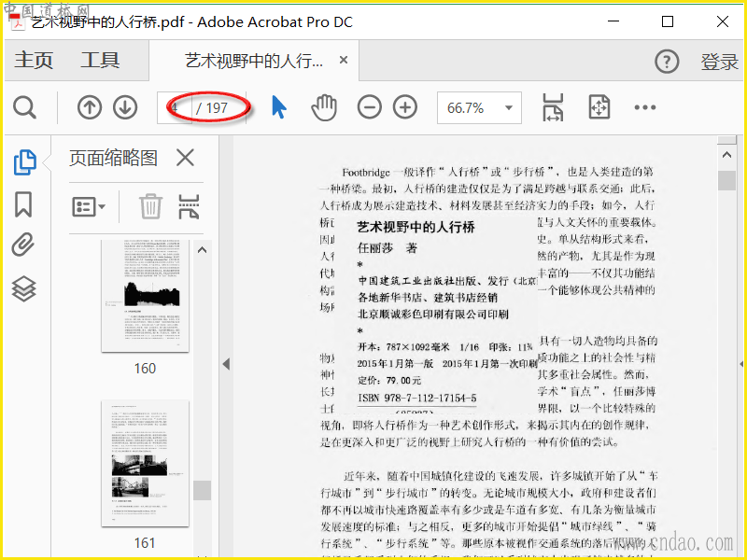
Task: Go to next page with down arrow
Action: [125, 107]
